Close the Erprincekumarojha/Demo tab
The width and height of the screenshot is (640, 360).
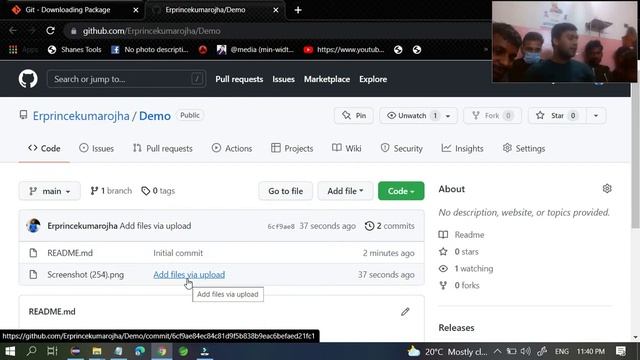click(x=276, y=10)
